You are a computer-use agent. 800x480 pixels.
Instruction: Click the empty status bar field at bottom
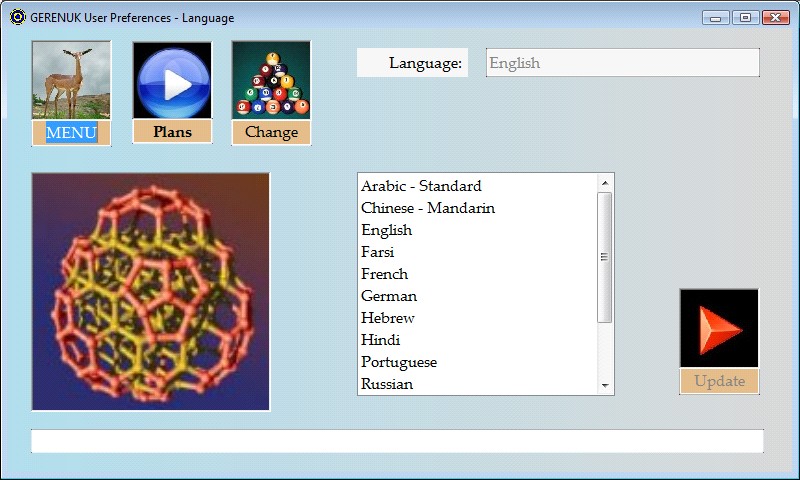[397, 441]
